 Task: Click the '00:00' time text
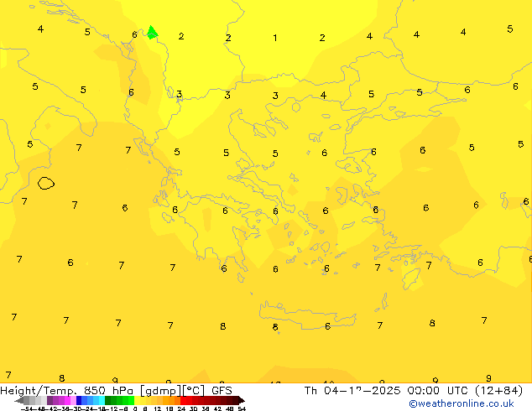click(x=423, y=391)
